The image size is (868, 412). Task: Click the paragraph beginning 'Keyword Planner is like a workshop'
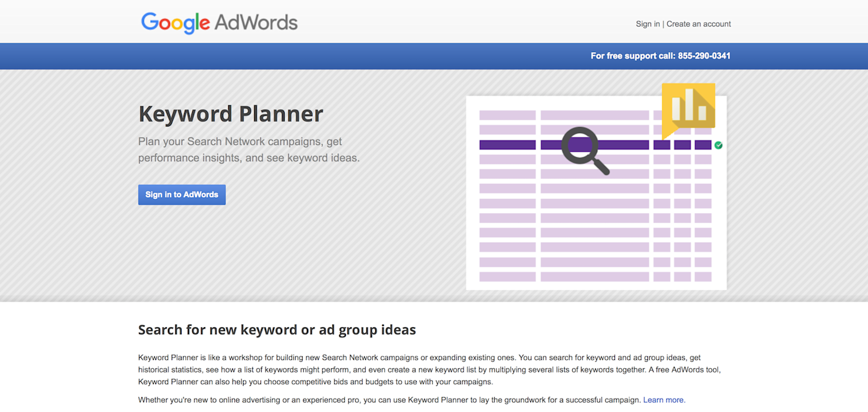pos(429,370)
